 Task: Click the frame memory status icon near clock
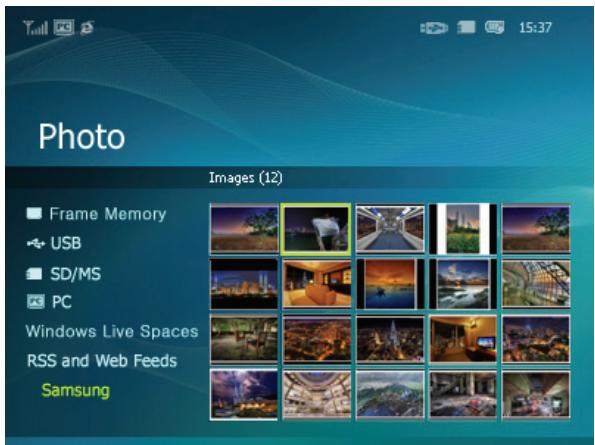[494, 27]
